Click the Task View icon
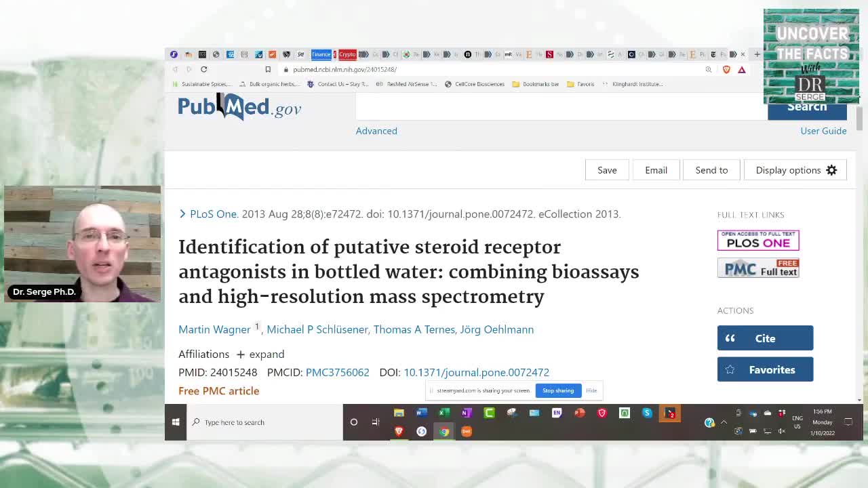868x488 pixels. point(376,422)
